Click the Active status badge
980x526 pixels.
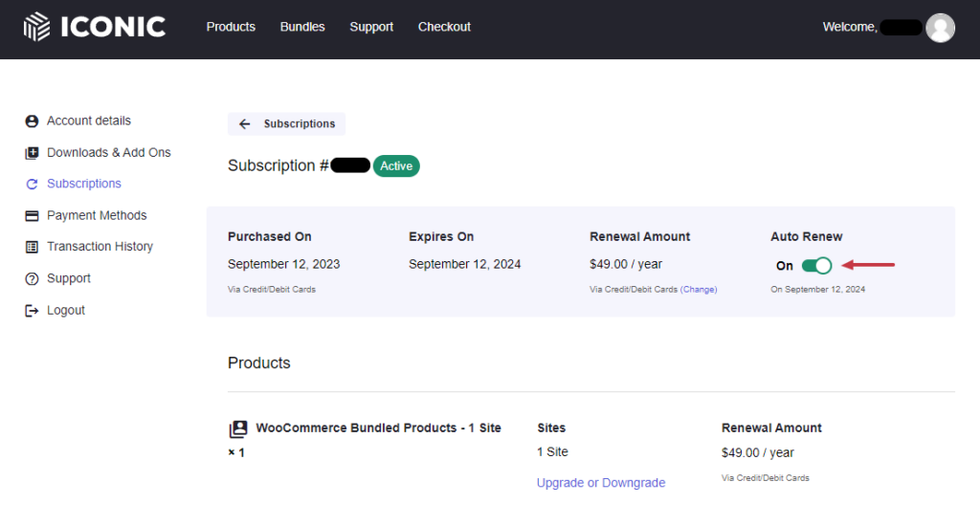pyautogui.click(x=396, y=166)
